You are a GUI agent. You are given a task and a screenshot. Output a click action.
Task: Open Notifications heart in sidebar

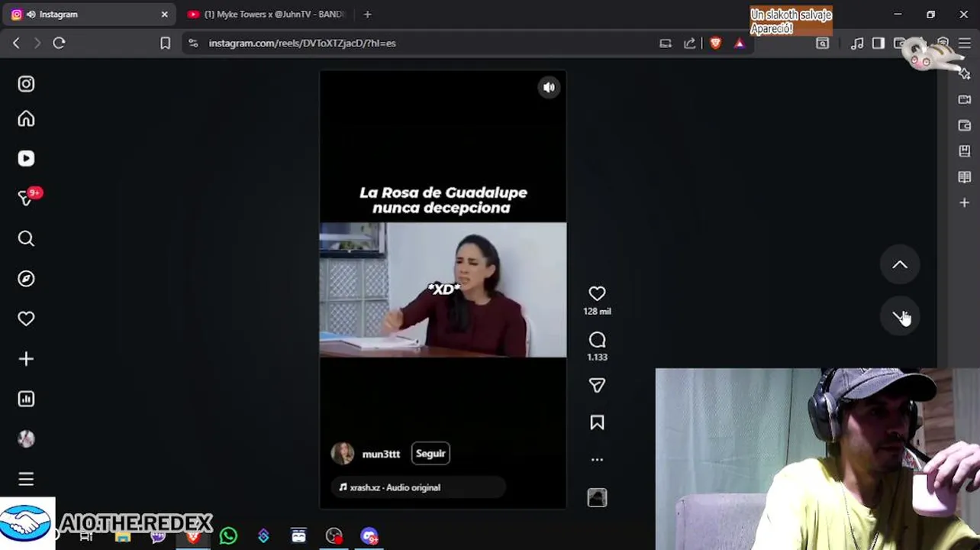pyautogui.click(x=26, y=319)
